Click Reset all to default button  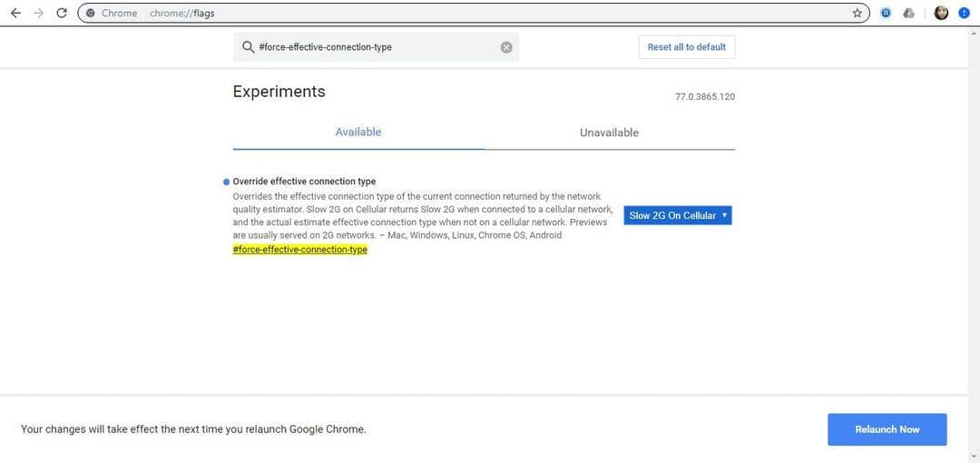click(x=686, y=47)
